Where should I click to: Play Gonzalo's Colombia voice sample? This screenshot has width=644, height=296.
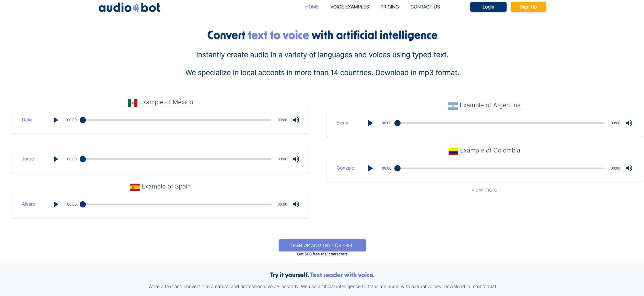point(370,168)
